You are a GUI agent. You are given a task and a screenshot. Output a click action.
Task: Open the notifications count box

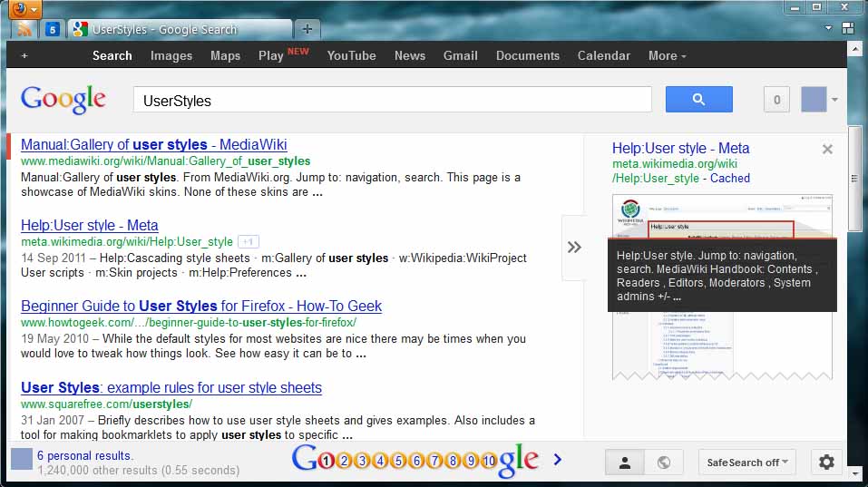(x=776, y=100)
